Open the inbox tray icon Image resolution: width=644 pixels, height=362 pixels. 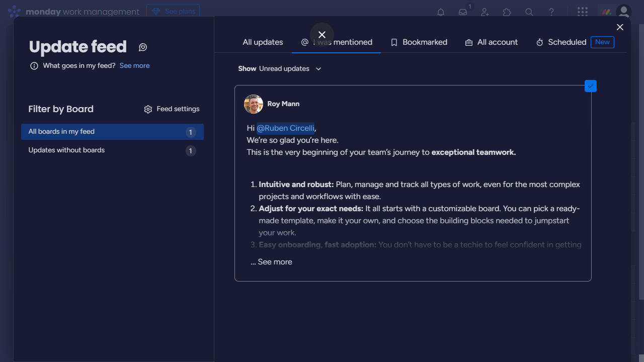click(463, 12)
